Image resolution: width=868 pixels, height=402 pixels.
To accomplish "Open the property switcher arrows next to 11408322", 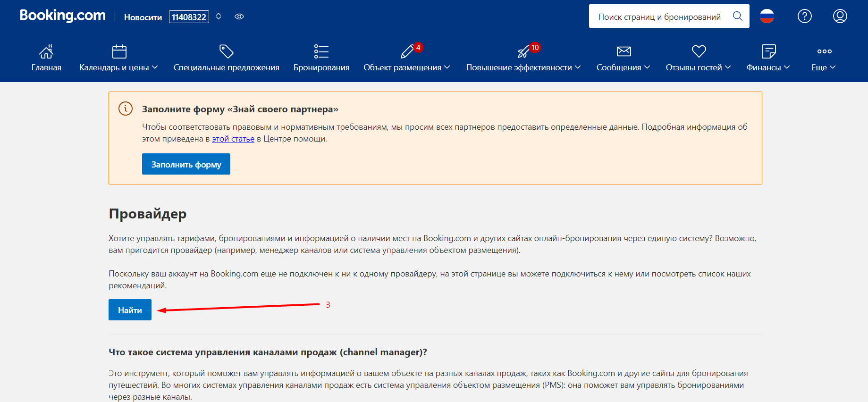I will coord(219,17).
